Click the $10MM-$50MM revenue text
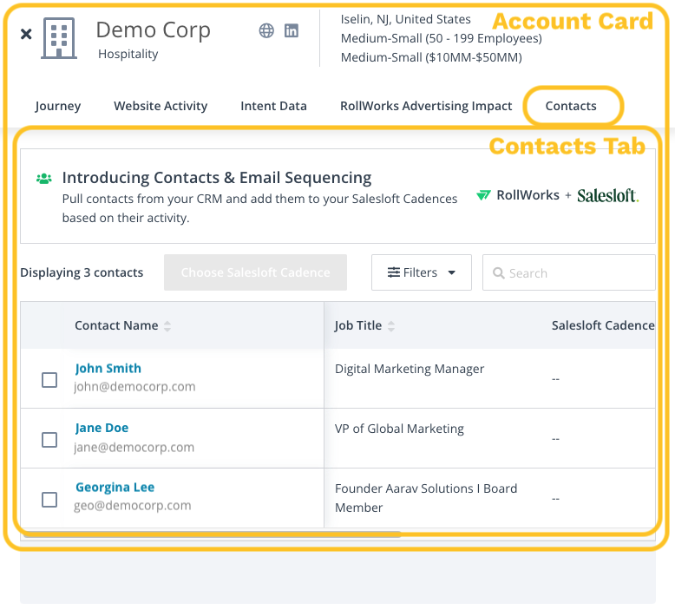The width and height of the screenshot is (675, 616). click(474, 57)
